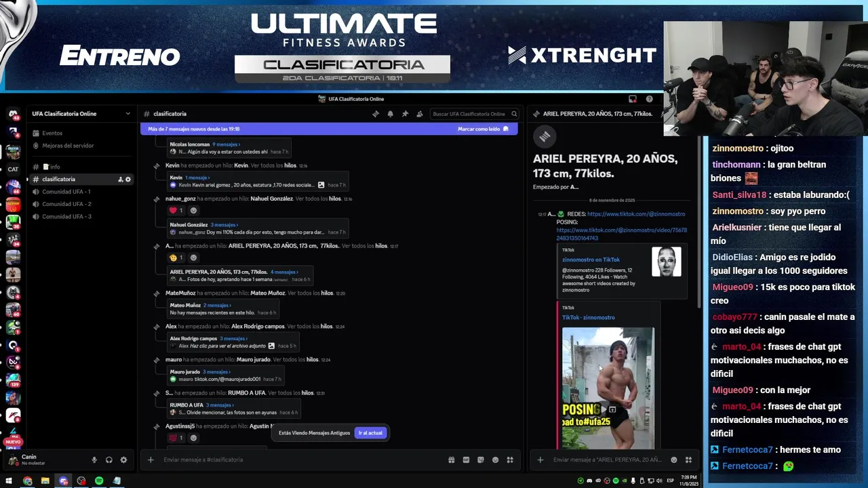Toggle heart reaction on nahue_gonz message
868x488 pixels.
(176, 211)
